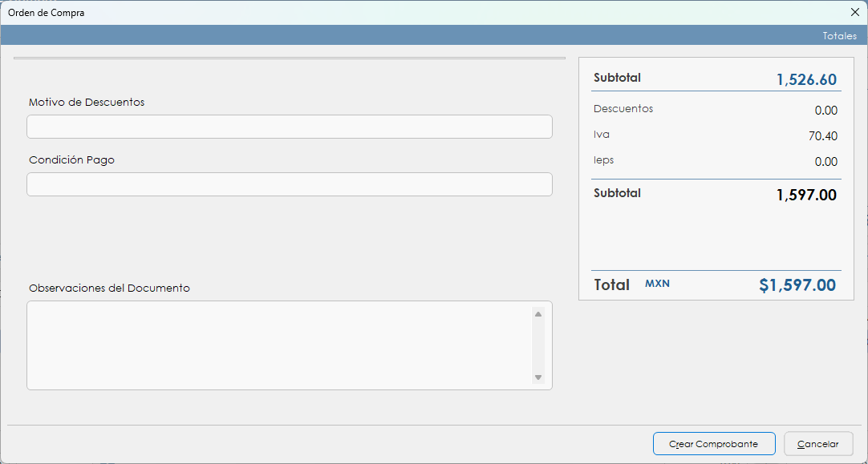Click the Condición Pago label text
868x464 pixels.
pyautogui.click(x=71, y=160)
